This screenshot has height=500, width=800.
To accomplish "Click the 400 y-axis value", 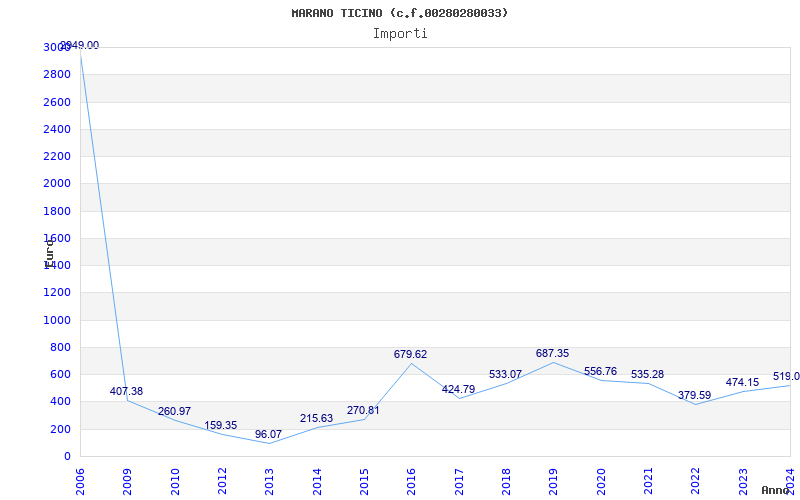I will 60,402.
